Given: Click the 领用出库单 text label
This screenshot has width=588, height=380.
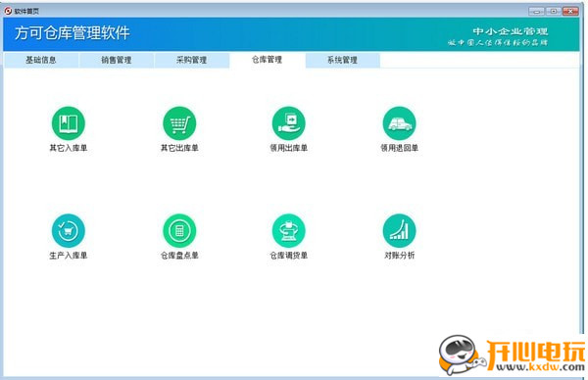Looking at the screenshot, I should 289,148.
